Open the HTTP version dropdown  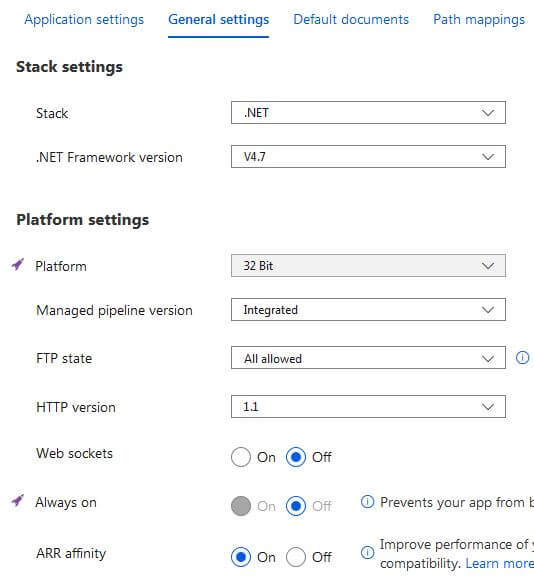coord(368,407)
